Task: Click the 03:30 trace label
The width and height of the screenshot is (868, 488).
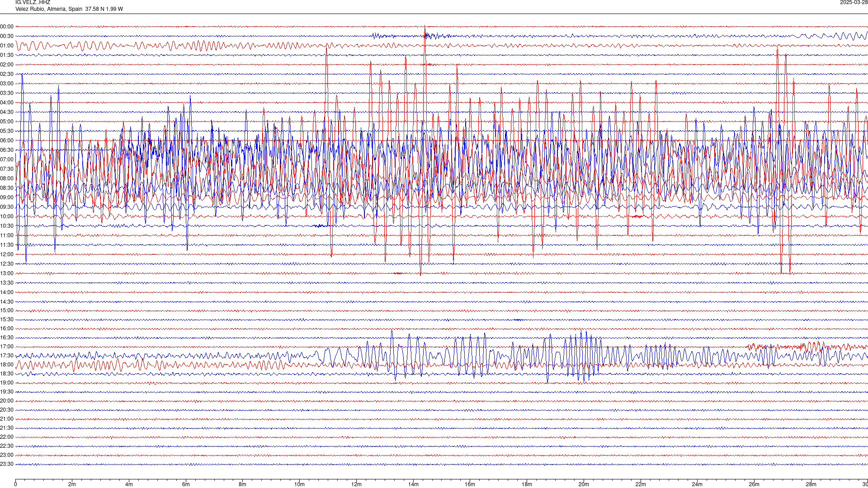Action: (x=7, y=93)
